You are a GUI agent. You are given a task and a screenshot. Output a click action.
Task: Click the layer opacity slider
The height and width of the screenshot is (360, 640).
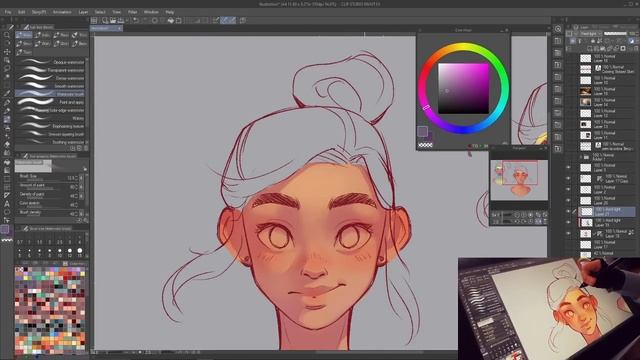coord(615,33)
